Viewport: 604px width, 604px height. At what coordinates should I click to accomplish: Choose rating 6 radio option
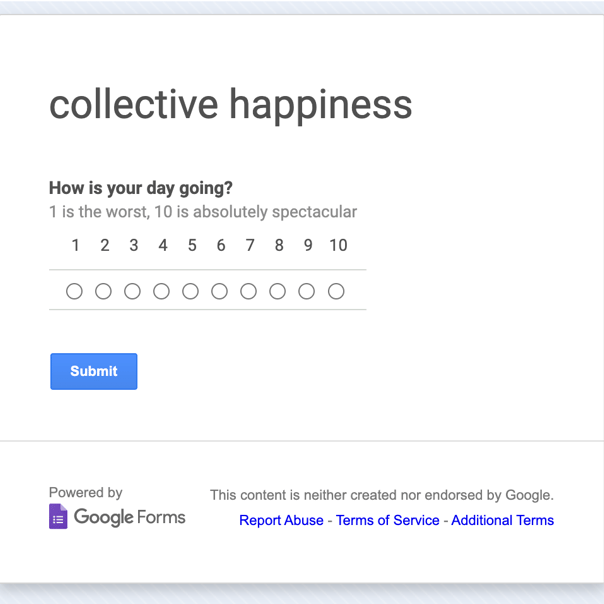[x=220, y=291]
